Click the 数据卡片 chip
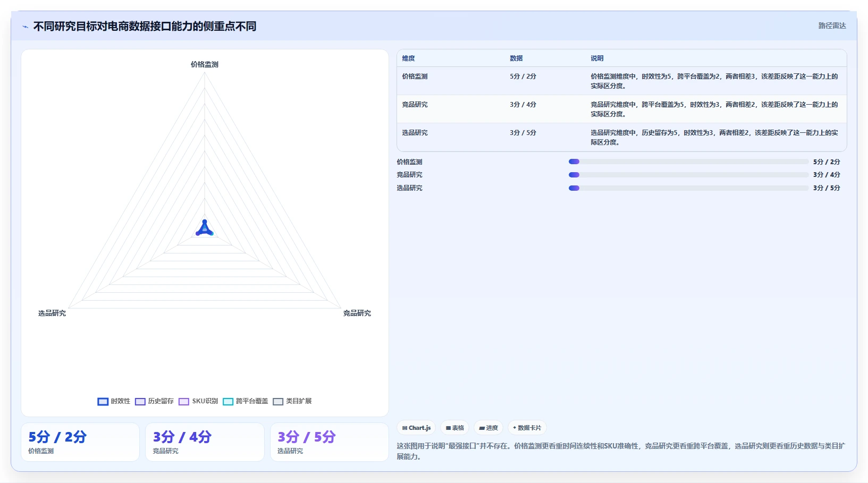The image size is (868, 483). (x=527, y=428)
